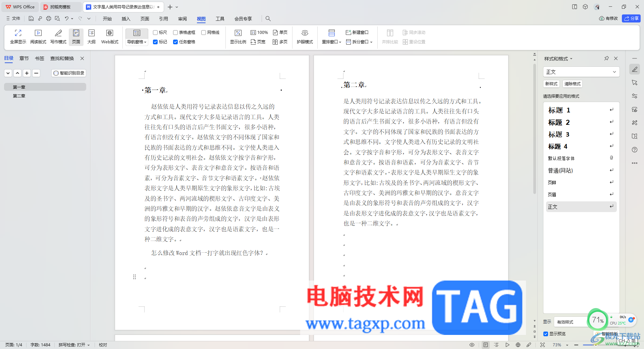
Task: Select the Page view (页面) ribbon button
Action: click(x=76, y=37)
